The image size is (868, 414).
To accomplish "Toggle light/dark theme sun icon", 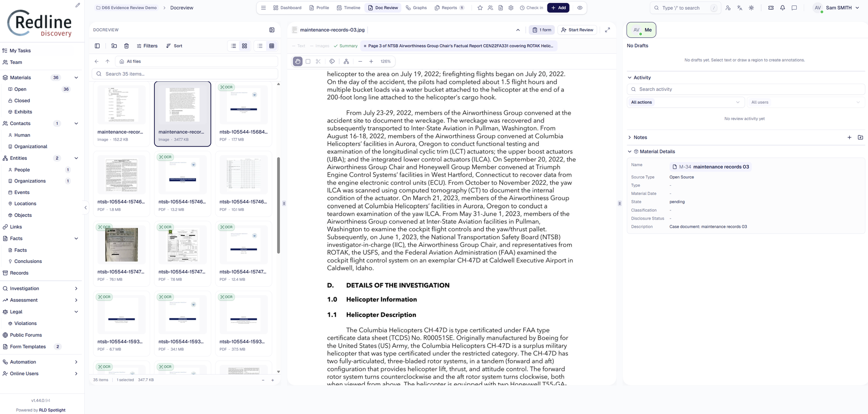I will tap(752, 8).
